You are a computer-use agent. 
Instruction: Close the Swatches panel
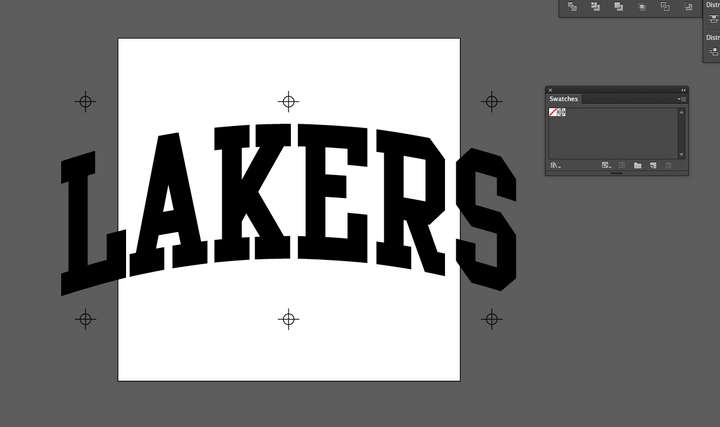click(550, 90)
